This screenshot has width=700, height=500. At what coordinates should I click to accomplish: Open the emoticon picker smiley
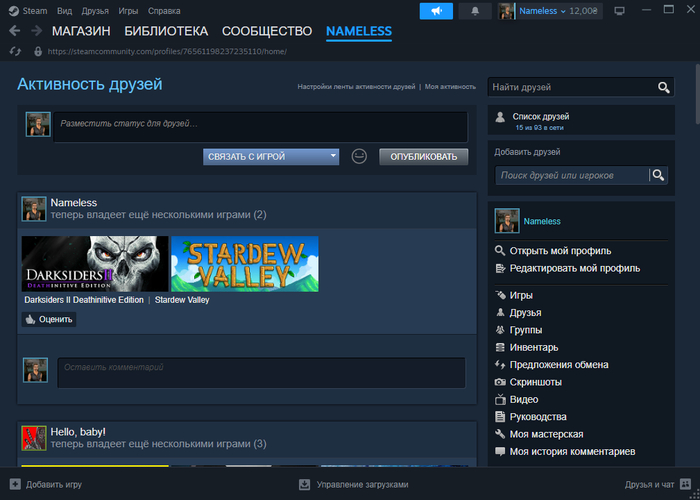tap(359, 157)
